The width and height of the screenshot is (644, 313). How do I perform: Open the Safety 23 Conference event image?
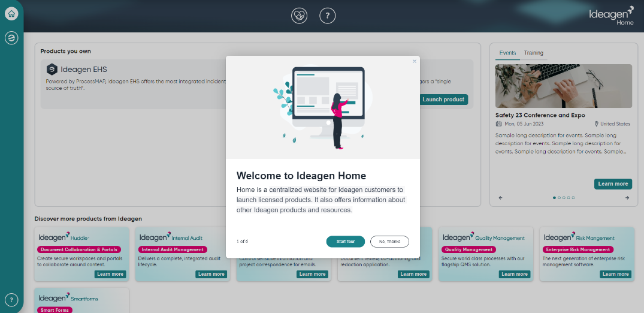point(564,86)
